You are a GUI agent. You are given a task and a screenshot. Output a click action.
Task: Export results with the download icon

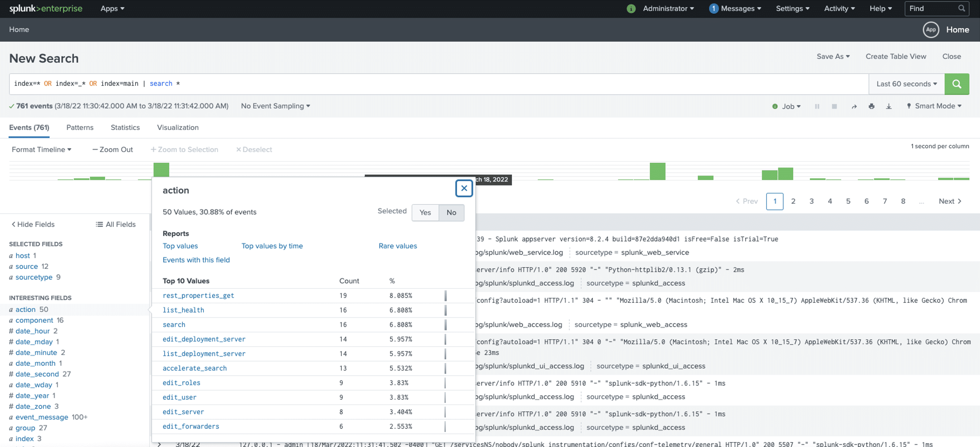pos(889,107)
